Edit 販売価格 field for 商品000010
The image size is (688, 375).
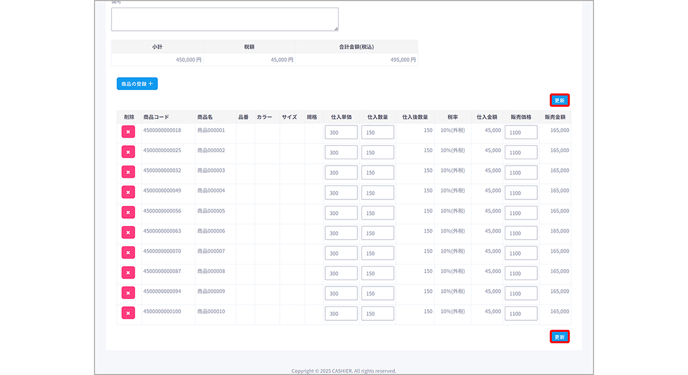(x=521, y=314)
